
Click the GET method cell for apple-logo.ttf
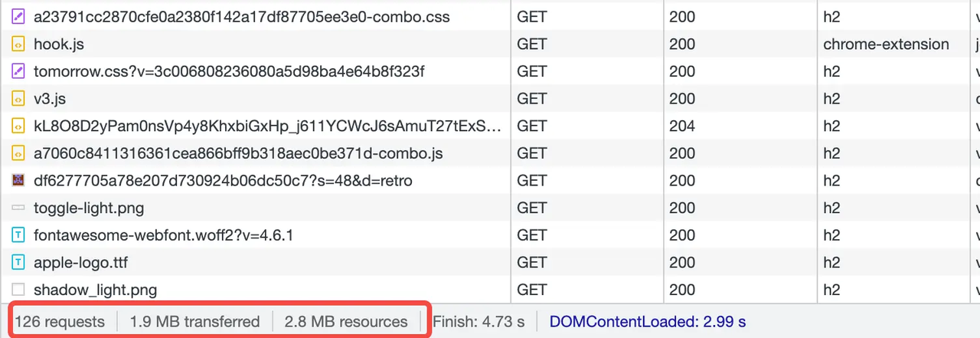coord(586,263)
